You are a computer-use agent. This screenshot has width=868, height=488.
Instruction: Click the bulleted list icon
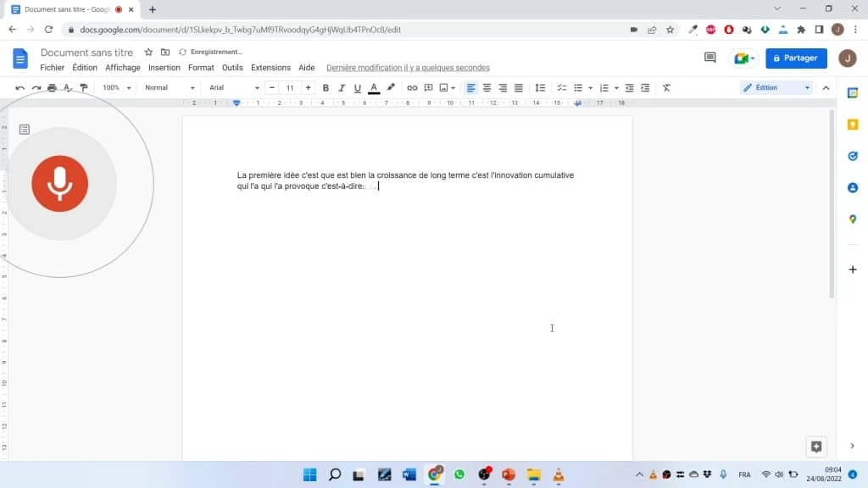pos(578,88)
